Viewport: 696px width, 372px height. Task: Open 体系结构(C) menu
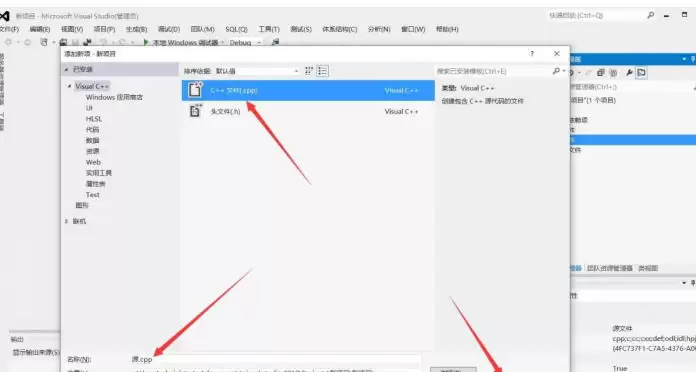point(340,29)
